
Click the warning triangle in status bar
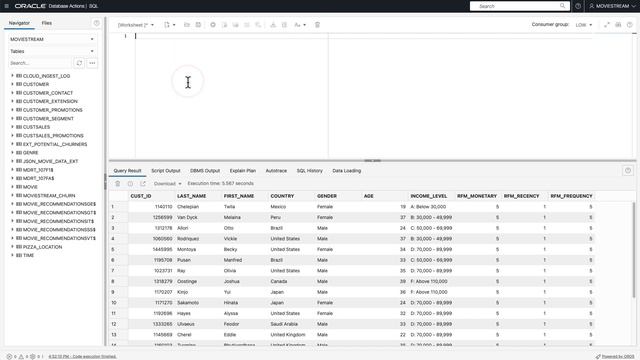coord(21,356)
